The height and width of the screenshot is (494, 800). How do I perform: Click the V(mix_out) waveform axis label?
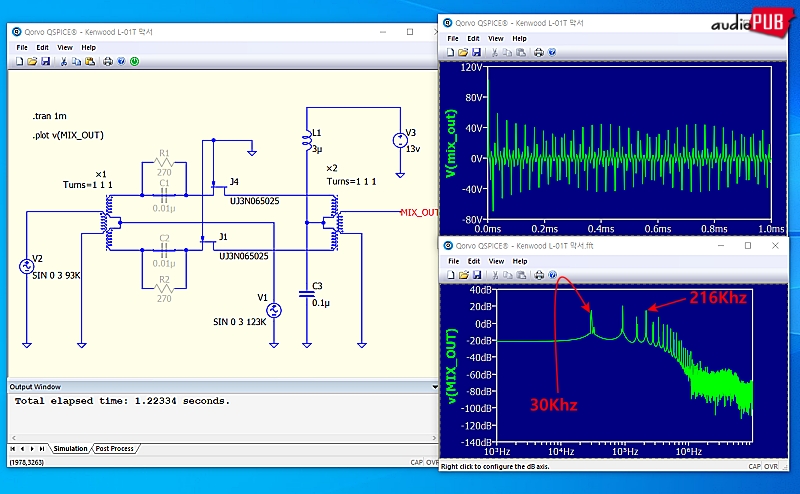tap(449, 143)
